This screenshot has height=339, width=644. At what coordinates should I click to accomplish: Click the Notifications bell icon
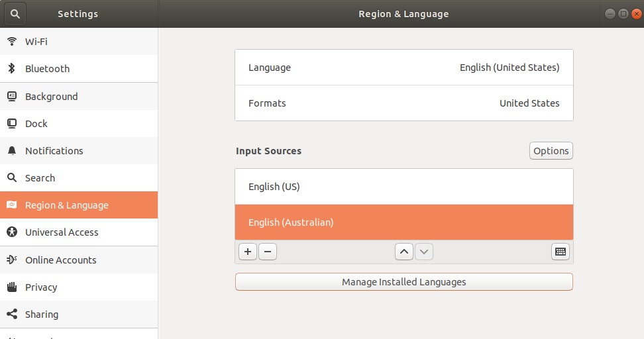point(12,150)
